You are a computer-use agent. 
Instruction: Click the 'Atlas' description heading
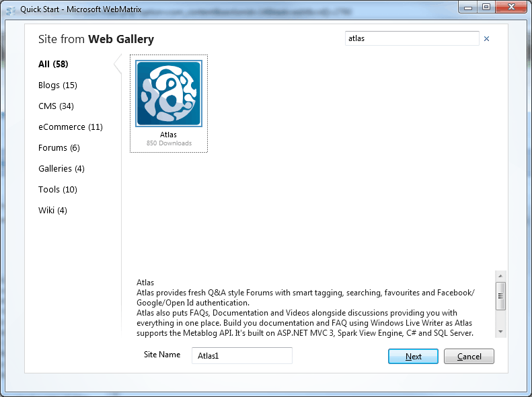[145, 283]
